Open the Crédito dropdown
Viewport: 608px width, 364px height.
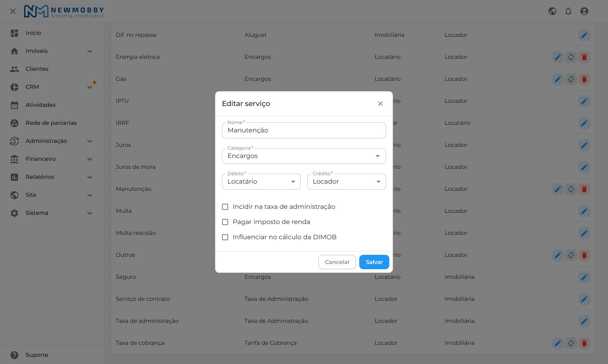[x=346, y=182]
